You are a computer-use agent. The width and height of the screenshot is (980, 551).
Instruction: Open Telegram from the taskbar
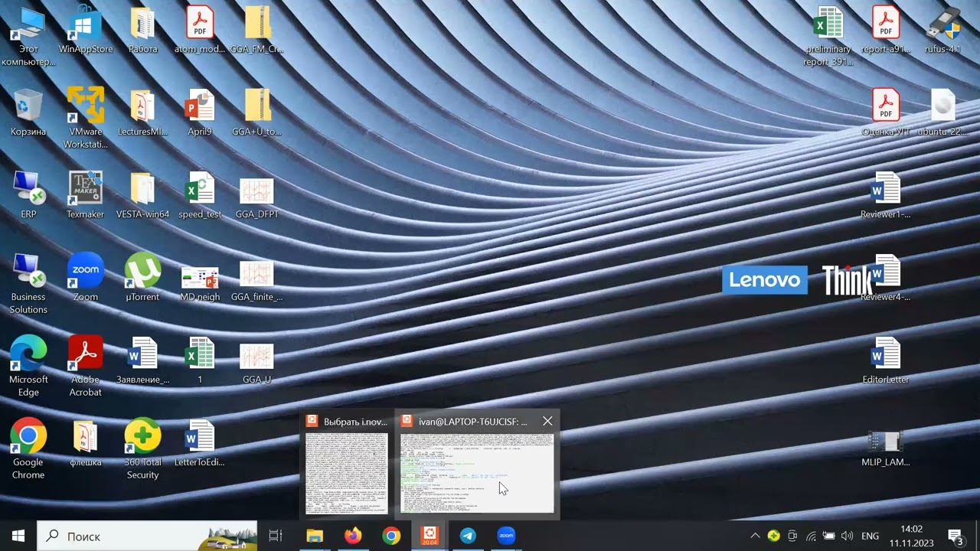pyautogui.click(x=468, y=536)
